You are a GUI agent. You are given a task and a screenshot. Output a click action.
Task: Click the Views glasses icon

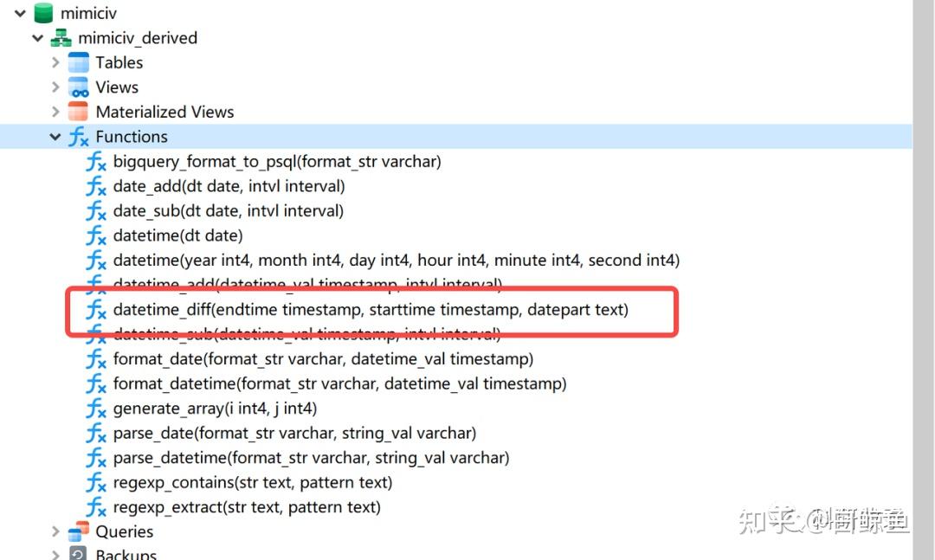coord(79,87)
